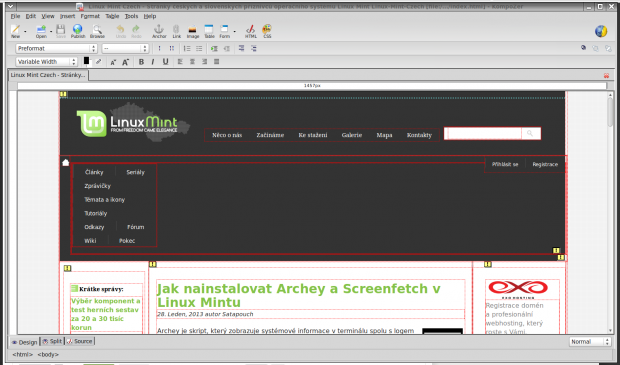The image size is (620, 365).
Task: Open the CSS editor icon
Action: 267,31
